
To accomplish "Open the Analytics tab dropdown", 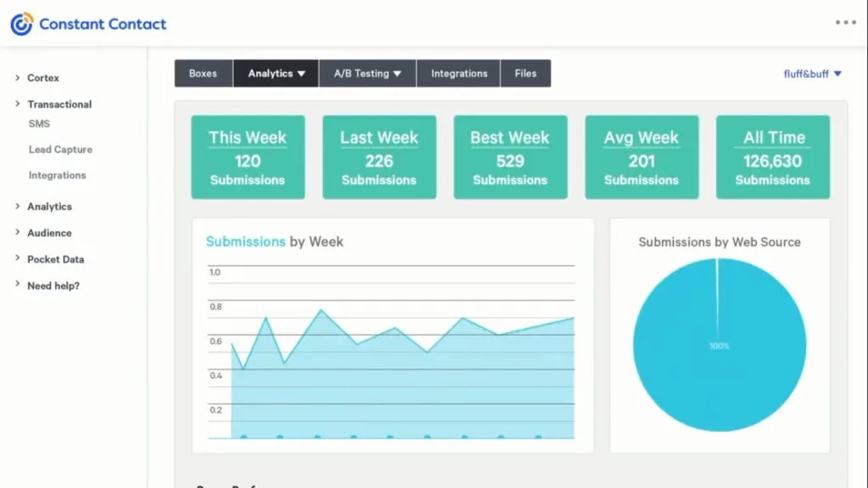I will click(x=275, y=73).
